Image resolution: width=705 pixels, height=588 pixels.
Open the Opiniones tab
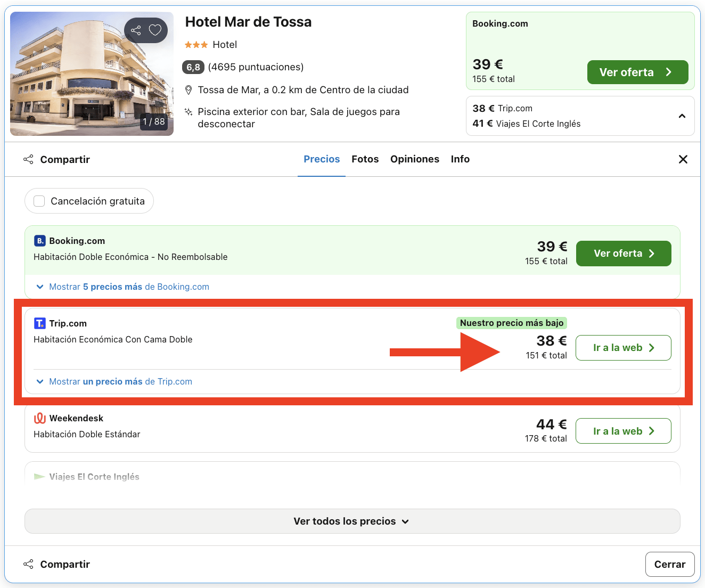414,159
